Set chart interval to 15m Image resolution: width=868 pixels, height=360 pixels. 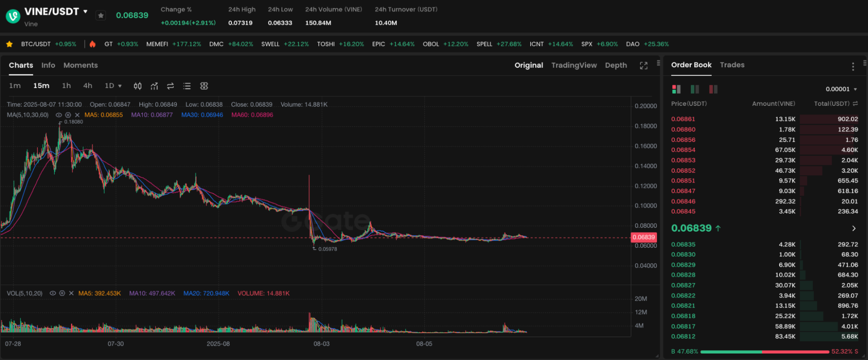(x=41, y=86)
